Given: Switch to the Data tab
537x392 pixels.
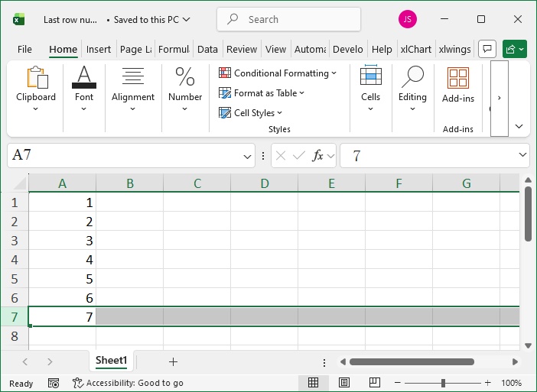Looking at the screenshot, I should coord(207,49).
